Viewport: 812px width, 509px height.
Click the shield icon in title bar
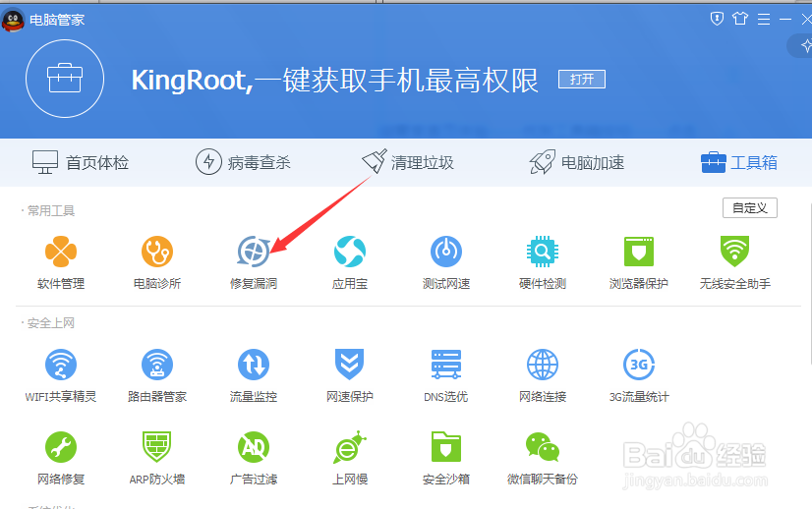click(x=717, y=19)
